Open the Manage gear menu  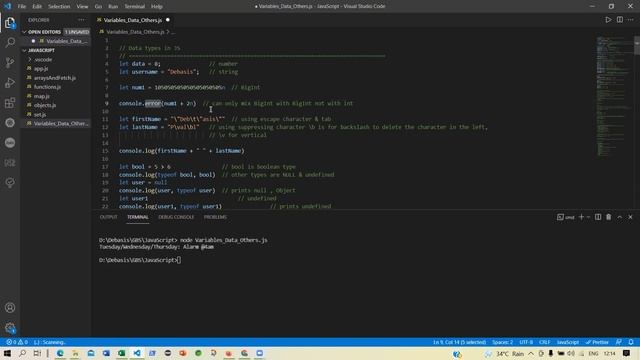coord(10,328)
